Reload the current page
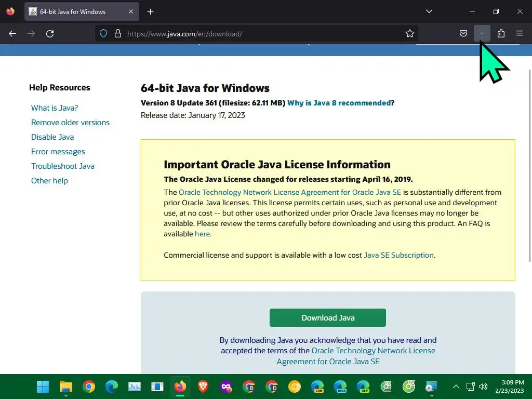The height and width of the screenshot is (399, 532). (50, 34)
